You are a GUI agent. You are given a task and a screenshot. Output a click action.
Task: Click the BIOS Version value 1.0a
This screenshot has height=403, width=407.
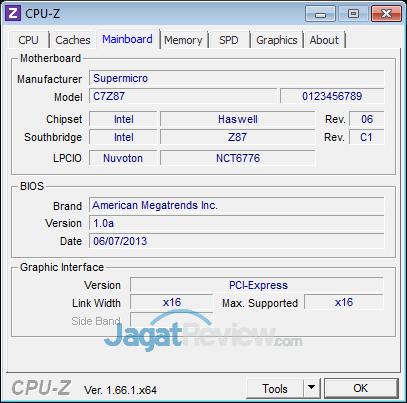point(237,223)
